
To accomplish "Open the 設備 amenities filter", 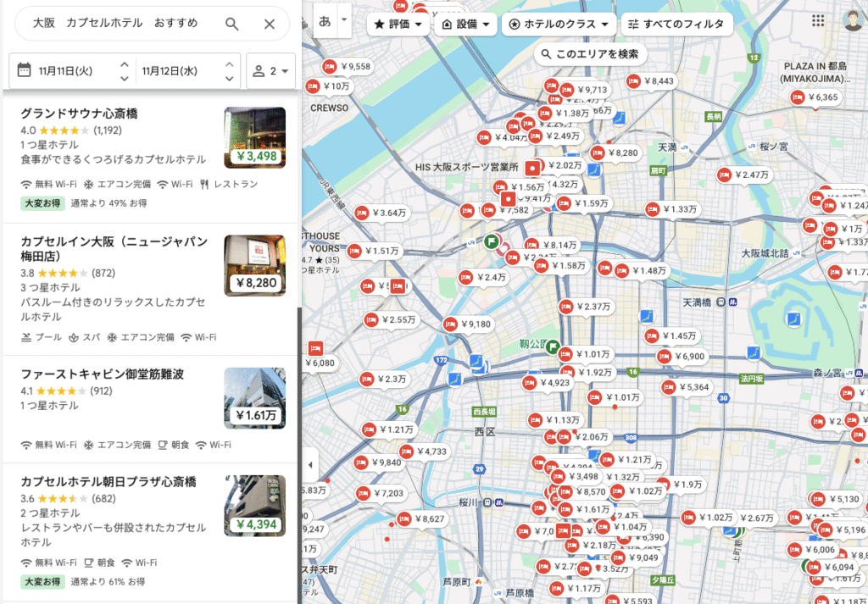I will (466, 25).
